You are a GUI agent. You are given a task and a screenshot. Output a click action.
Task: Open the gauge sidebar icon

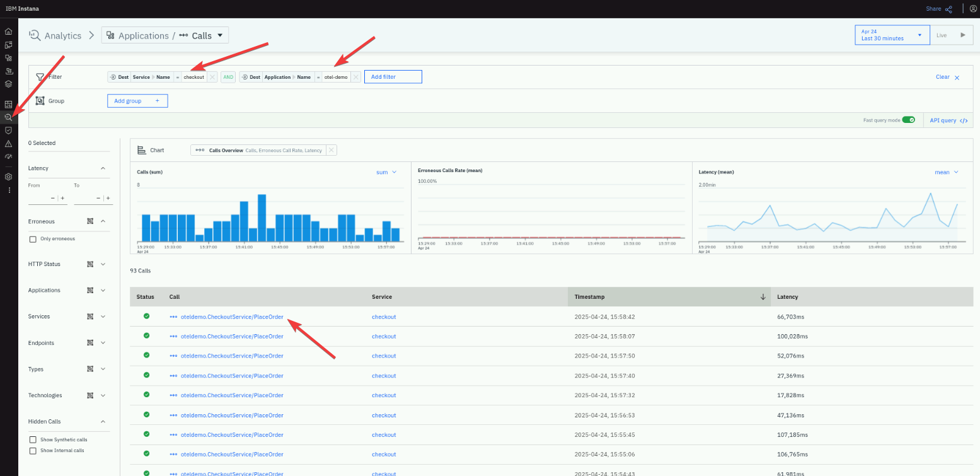(x=9, y=156)
